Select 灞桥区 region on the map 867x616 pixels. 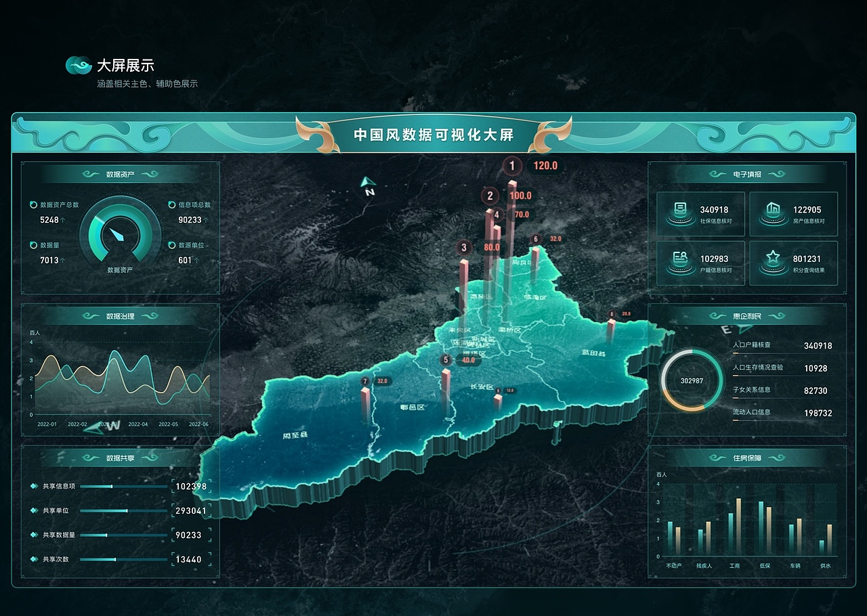point(509,330)
